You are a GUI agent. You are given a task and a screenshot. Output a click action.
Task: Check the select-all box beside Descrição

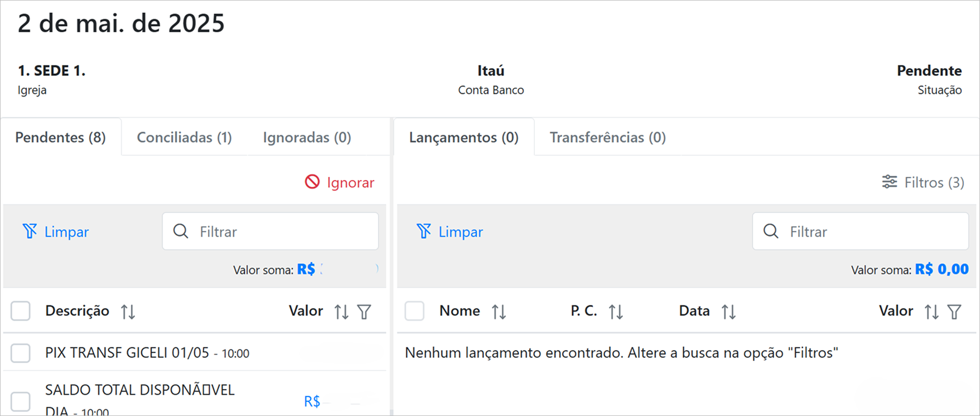click(21, 311)
